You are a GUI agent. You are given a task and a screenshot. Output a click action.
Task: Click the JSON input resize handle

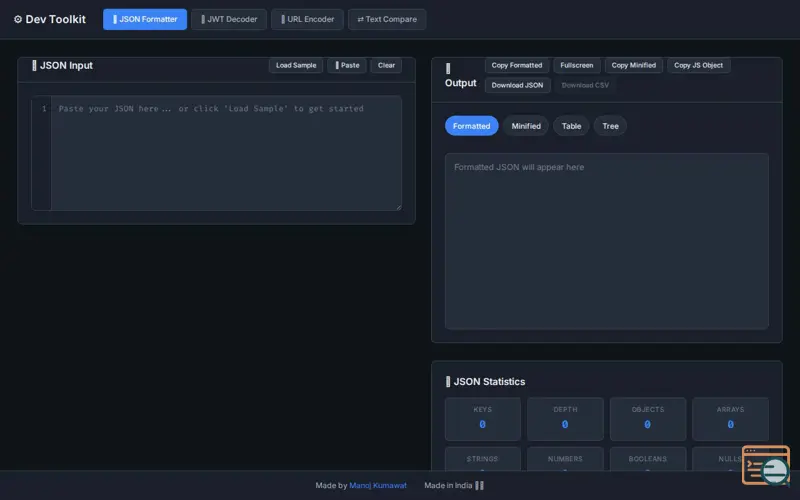(398, 207)
